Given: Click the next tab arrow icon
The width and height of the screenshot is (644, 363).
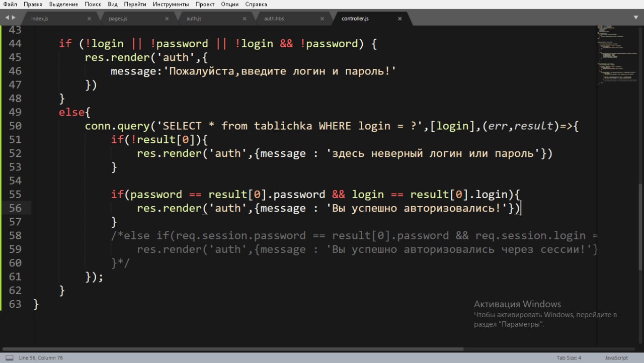Looking at the screenshot, I should click(x=14, y=18).
